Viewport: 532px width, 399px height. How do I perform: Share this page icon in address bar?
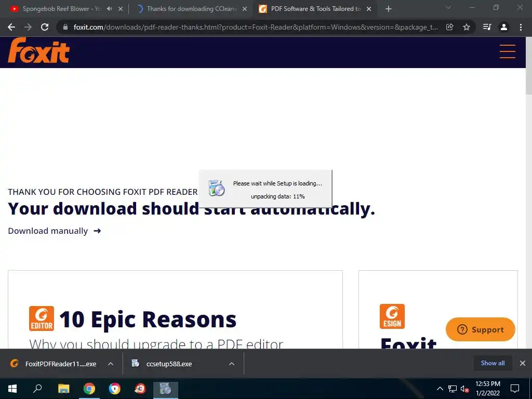450,27
